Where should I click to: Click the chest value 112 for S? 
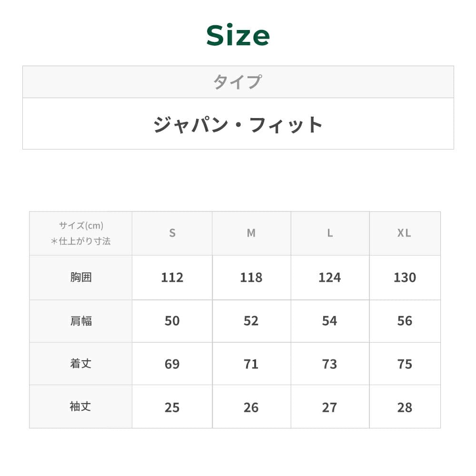172,278
